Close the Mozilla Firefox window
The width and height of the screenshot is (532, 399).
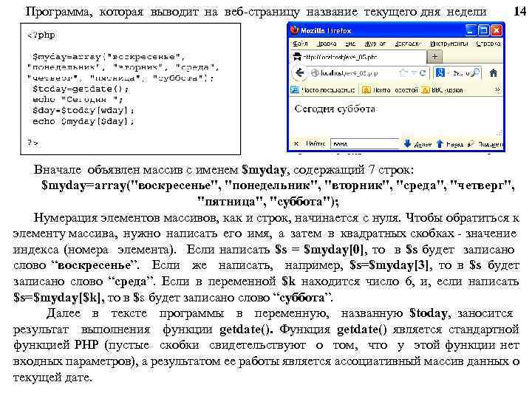(497, 30)
